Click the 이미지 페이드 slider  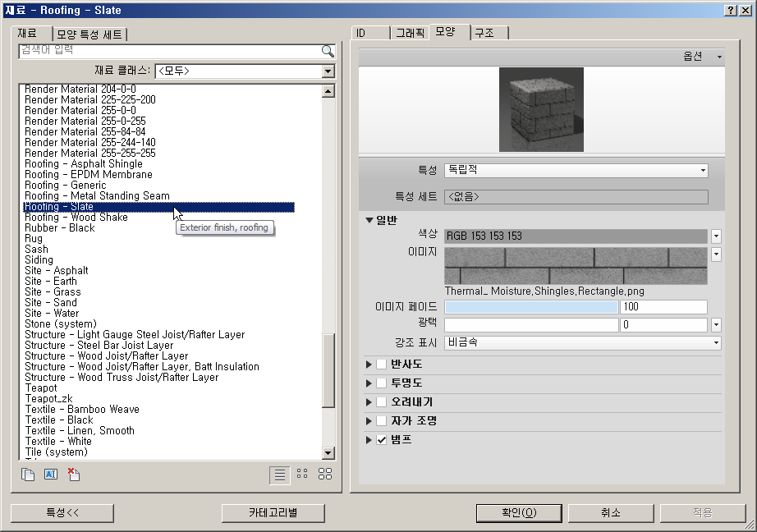click(x=531, y=307)
